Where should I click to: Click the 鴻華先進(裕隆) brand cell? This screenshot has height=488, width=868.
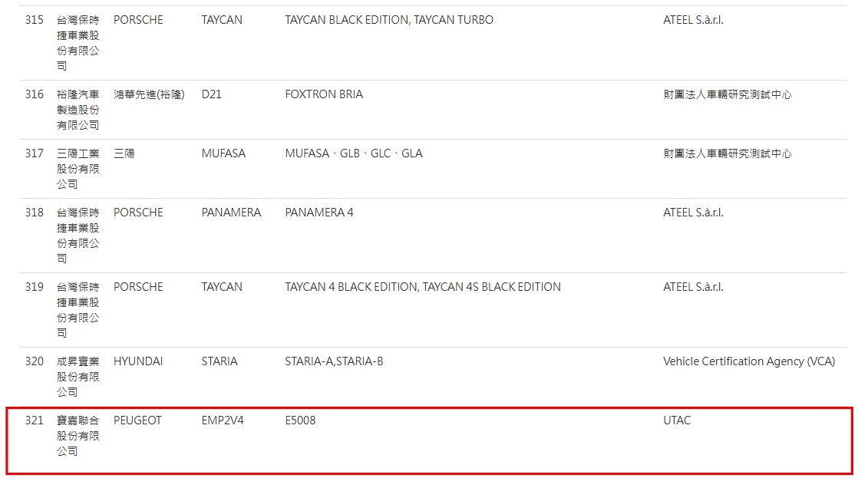pos(149,94)
